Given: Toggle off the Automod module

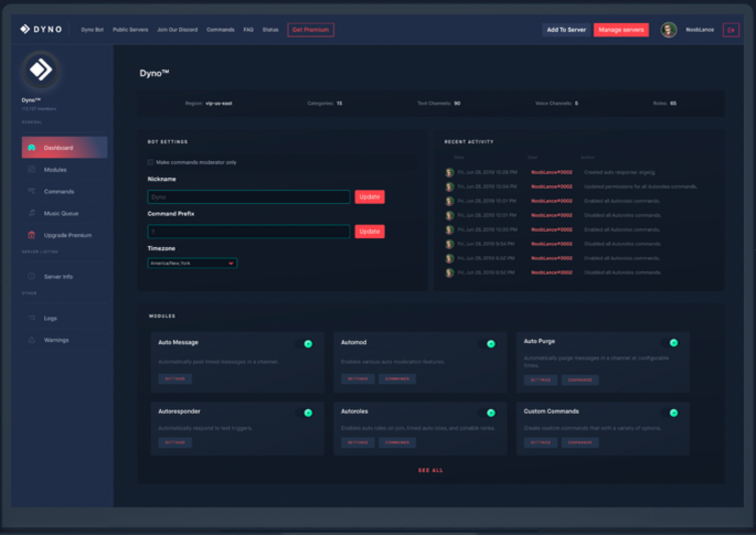Looking at the screenshot, I should [x=490, y=343].
